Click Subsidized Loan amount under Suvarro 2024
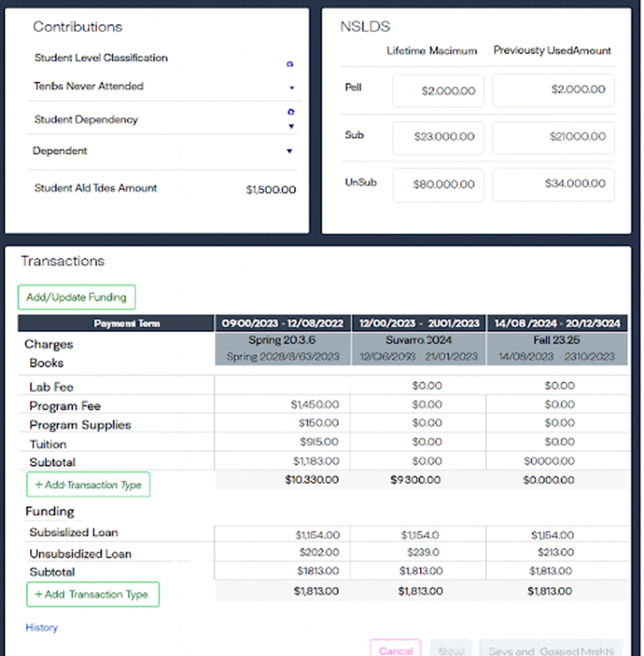 pyautogui.click(x=420, y=535)
